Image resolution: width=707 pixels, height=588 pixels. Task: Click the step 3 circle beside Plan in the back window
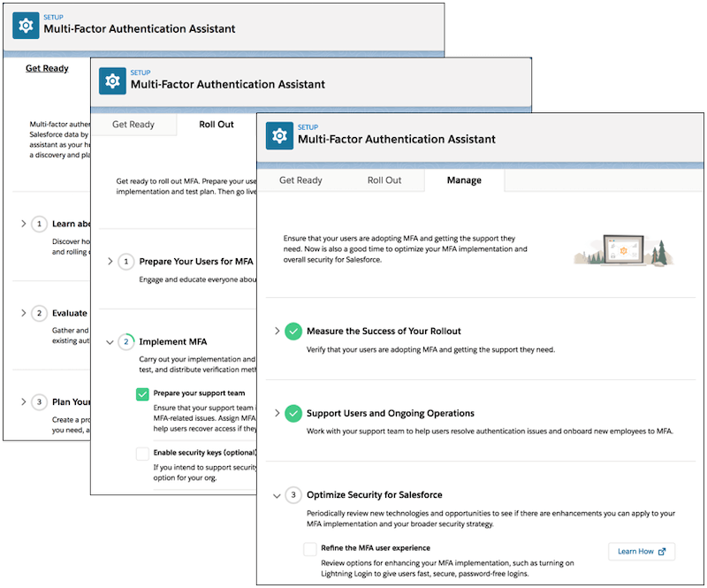pyautogui.click(x=39, y=402)
